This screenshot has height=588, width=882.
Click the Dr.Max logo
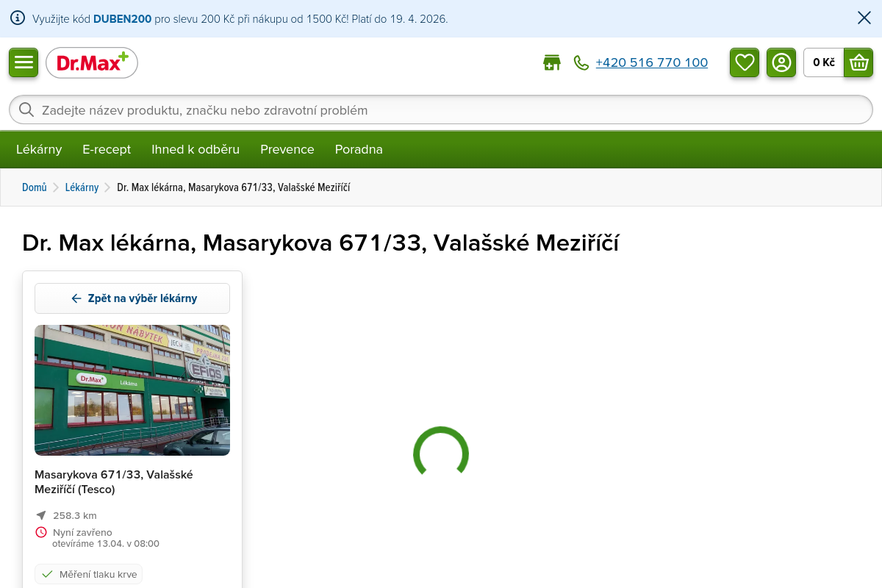[x=92, y=63]
